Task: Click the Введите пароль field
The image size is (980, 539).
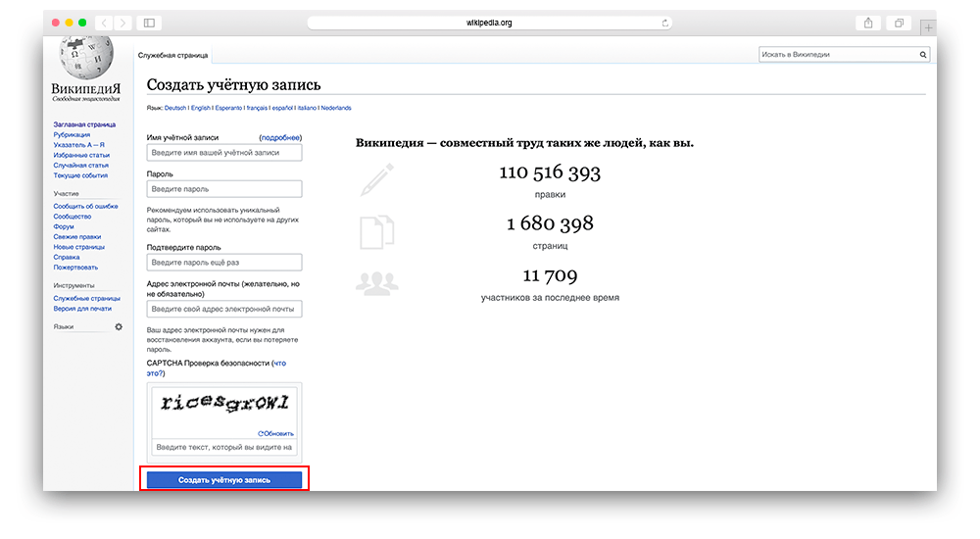Action: [x=224, y=189]
